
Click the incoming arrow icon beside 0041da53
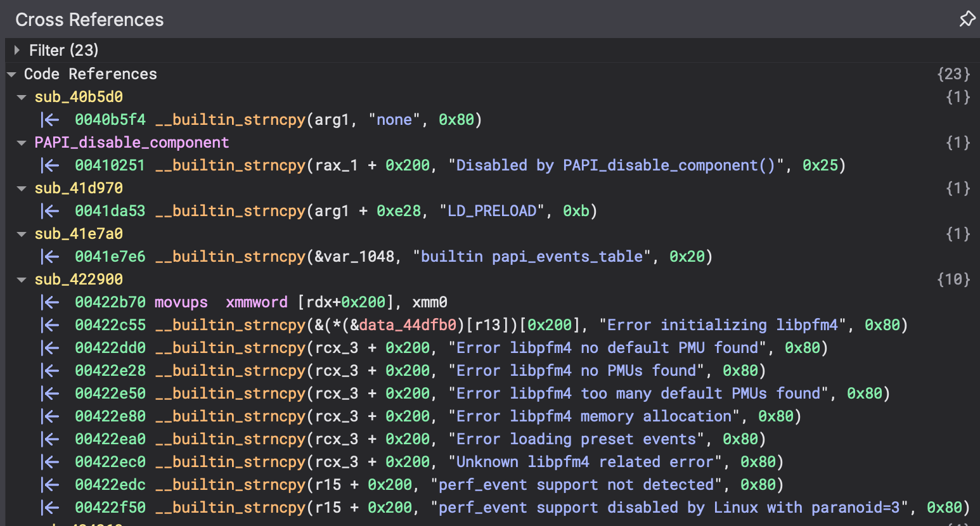[x=50, y=210]
